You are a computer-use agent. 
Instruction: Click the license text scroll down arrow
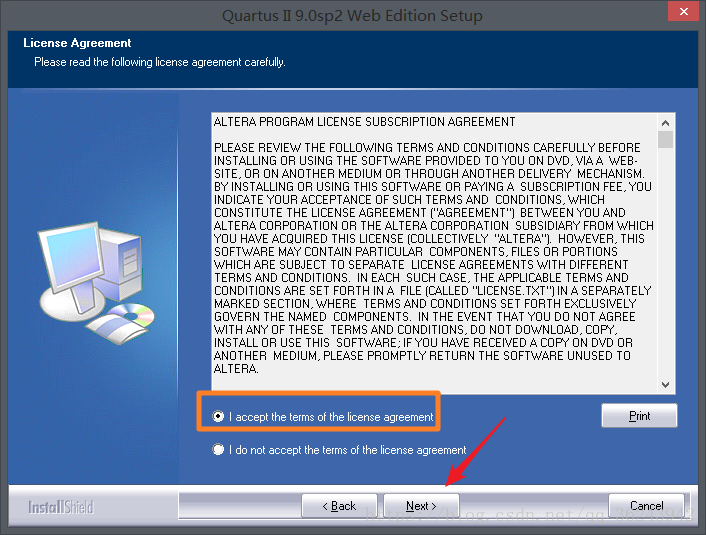coord(665,385)
